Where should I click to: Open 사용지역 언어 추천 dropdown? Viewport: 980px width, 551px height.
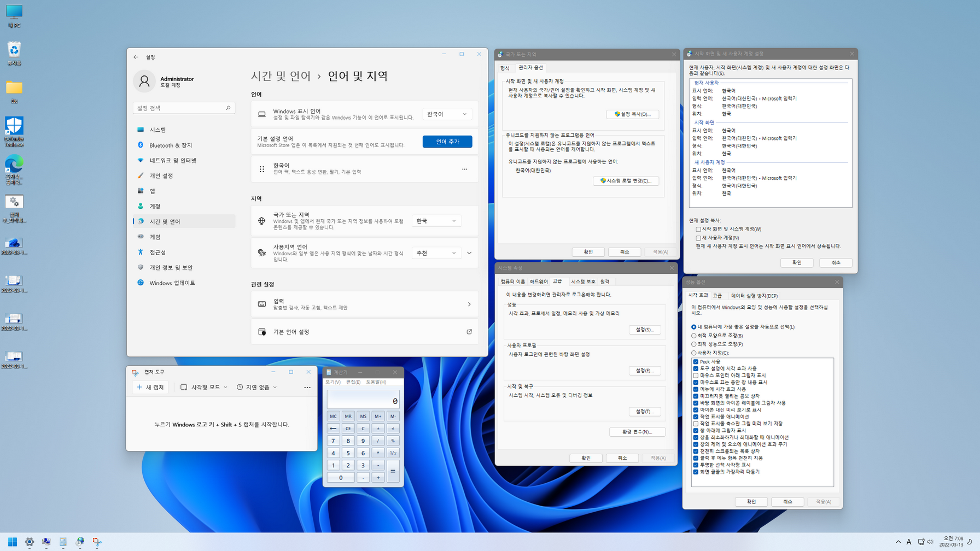(436, 253)
